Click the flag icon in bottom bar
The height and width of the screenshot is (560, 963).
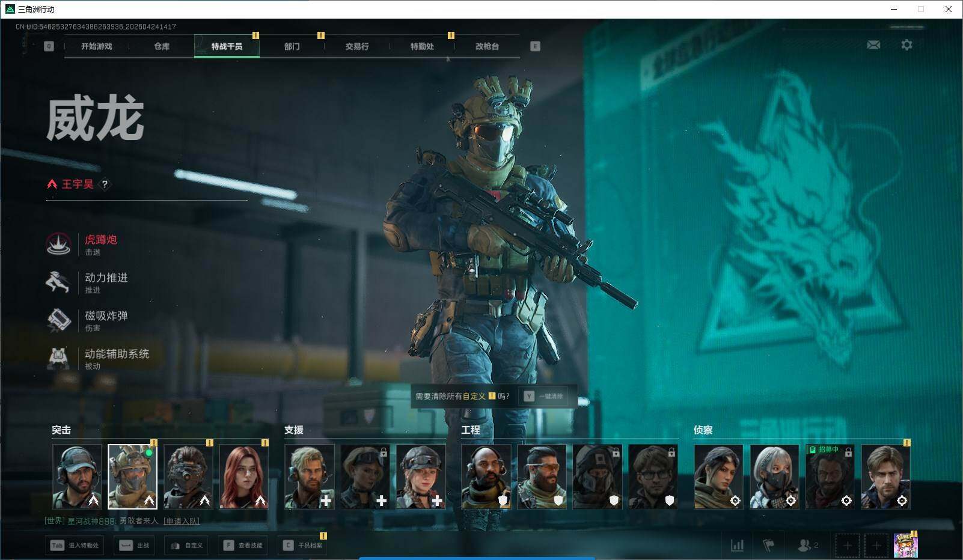click(x=768, y=545)
